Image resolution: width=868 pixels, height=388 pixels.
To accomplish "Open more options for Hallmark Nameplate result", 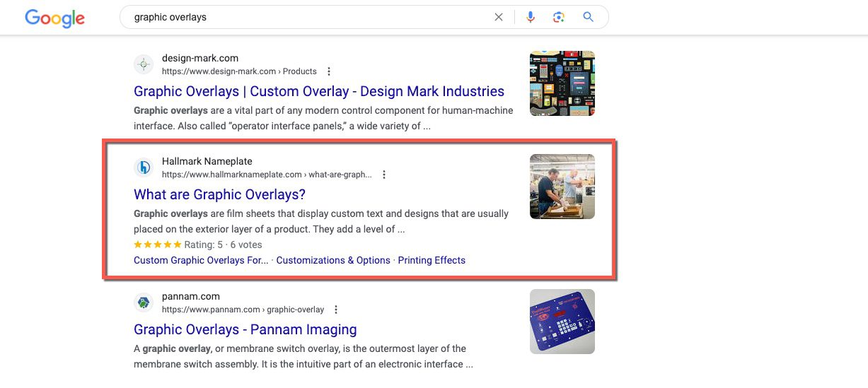I will (x=384, y=175).
